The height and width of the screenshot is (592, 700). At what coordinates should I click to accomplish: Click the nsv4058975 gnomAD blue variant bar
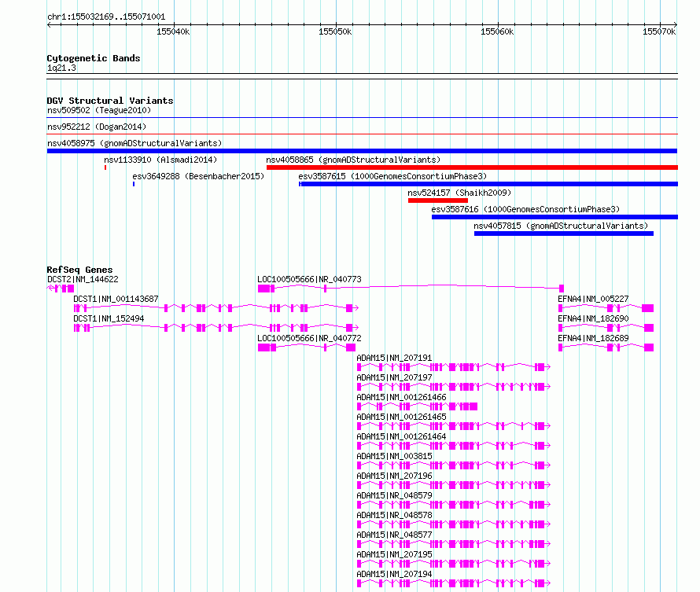pyautogui.click(x=362, y=151)
